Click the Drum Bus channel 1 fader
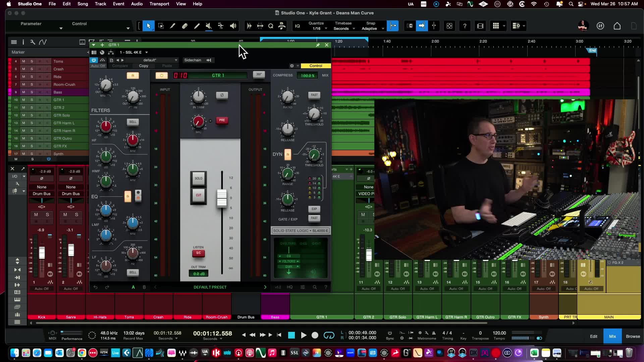Screen dimensions: 644x362 coord(42,253)
